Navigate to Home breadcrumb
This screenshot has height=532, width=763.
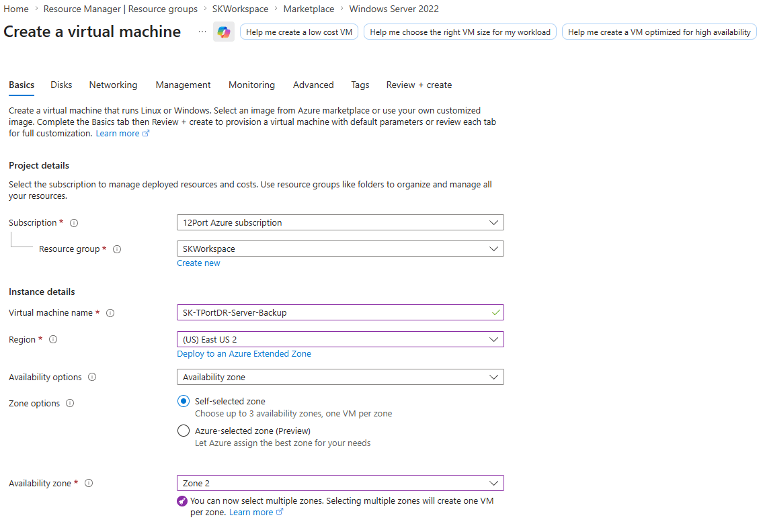[16, 9]
